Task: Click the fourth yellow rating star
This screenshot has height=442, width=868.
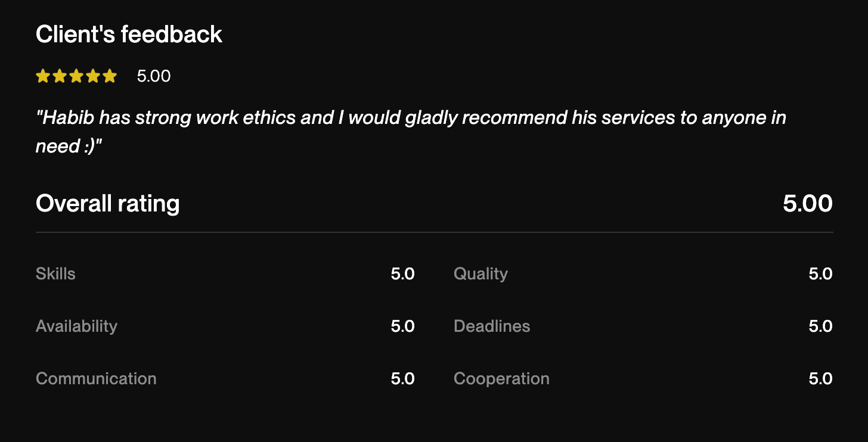Action: pyautogui.click(x=93, y=76)
